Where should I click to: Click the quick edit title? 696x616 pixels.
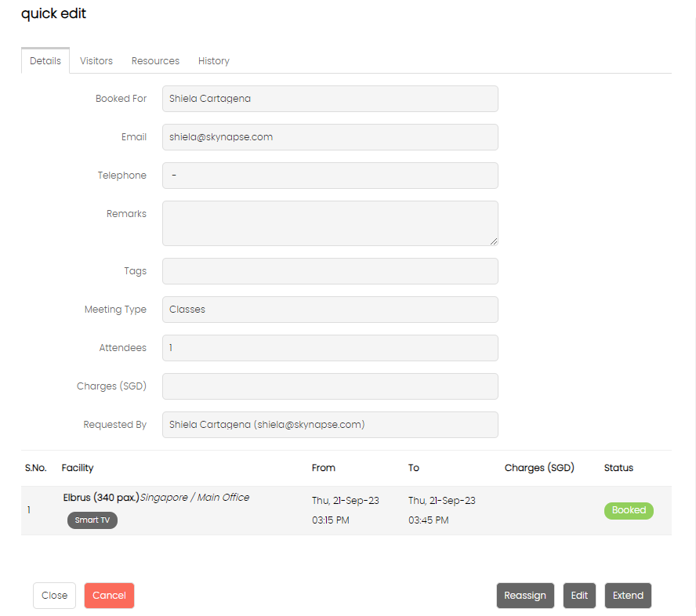54,14
